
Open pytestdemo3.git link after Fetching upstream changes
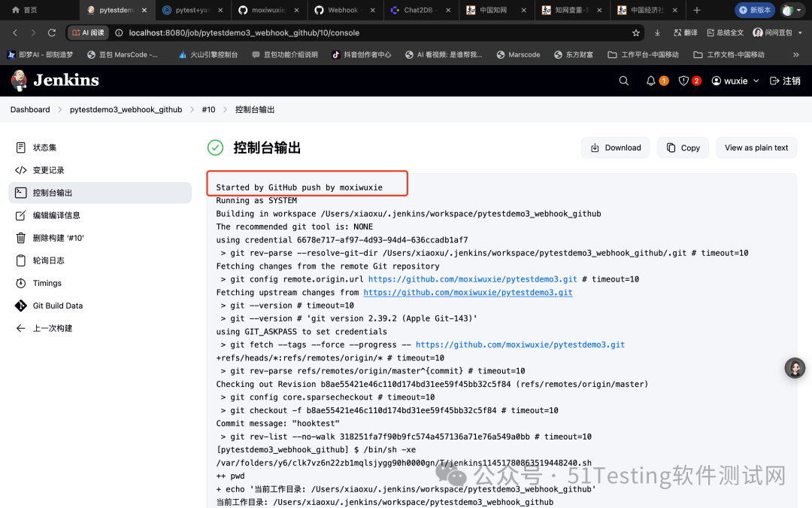tap(468, 292)
